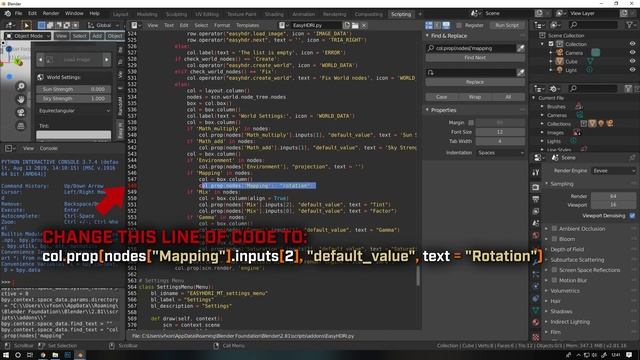The image size is (640, 360).
Task: Open the Output properties tab icon
Action: pos(536,199)
